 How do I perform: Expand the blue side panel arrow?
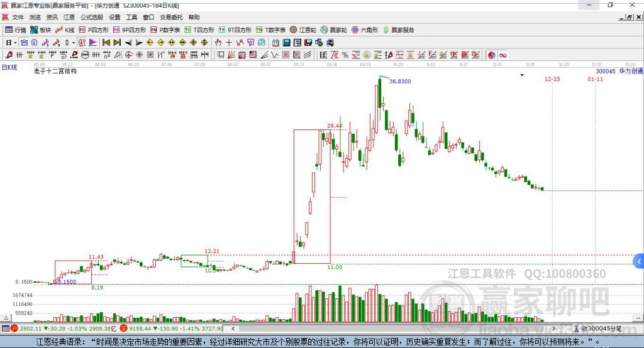click(639, 261)
